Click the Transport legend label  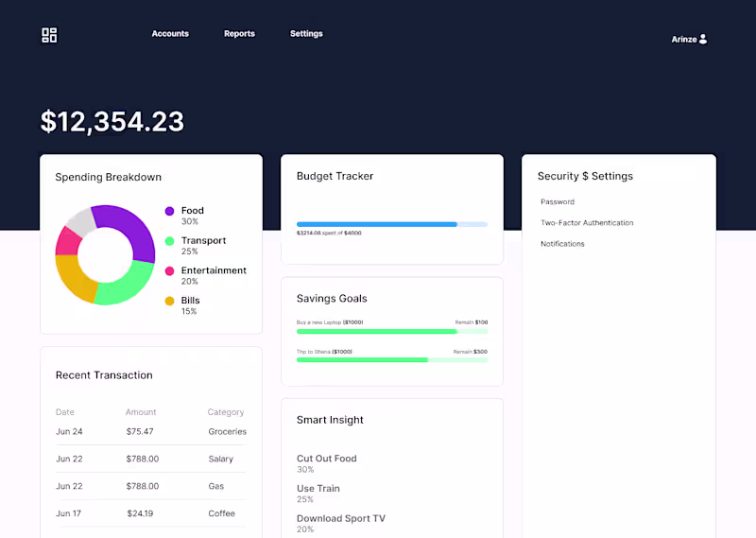point(203,241)
